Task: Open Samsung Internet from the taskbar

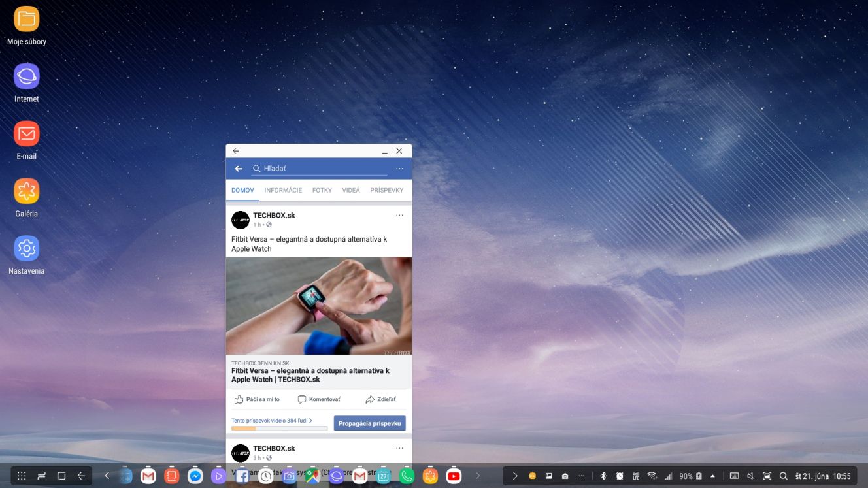Action: (x=336, y=476)
